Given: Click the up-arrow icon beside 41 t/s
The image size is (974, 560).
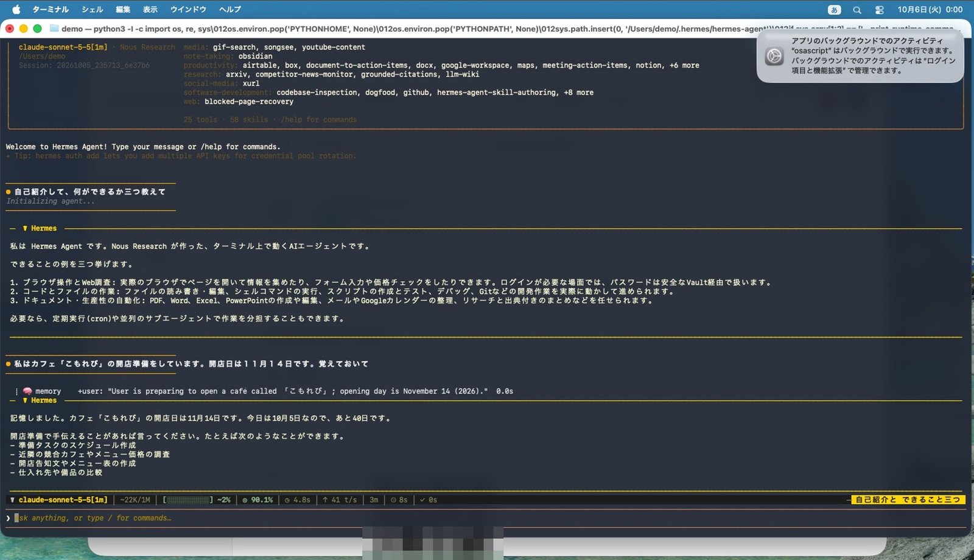Looking at the screenshot, I should click(326, 500).
